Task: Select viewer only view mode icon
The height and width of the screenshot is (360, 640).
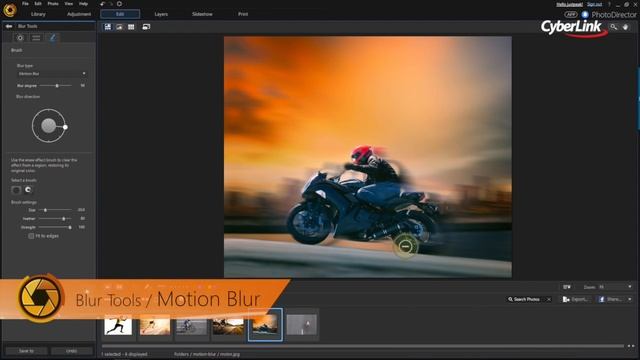Action: click(119, 27)
